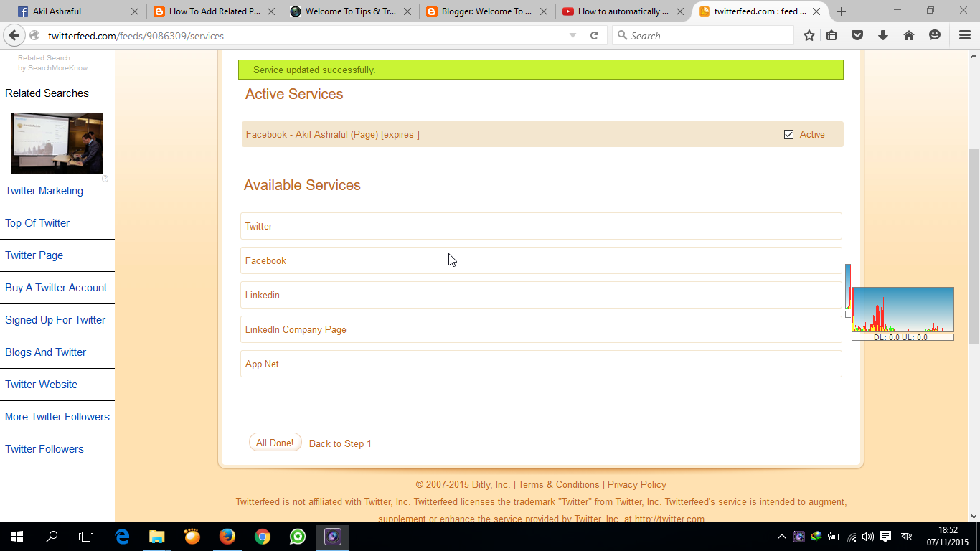Open Downloads arrow icon
This screenshot has width=980, height=551.
point(883,35)
